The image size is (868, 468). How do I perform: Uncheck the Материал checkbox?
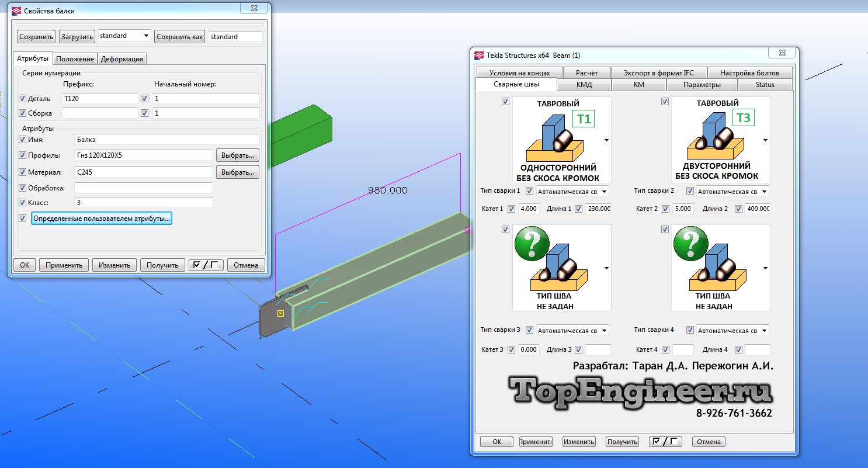coord(23,172)
